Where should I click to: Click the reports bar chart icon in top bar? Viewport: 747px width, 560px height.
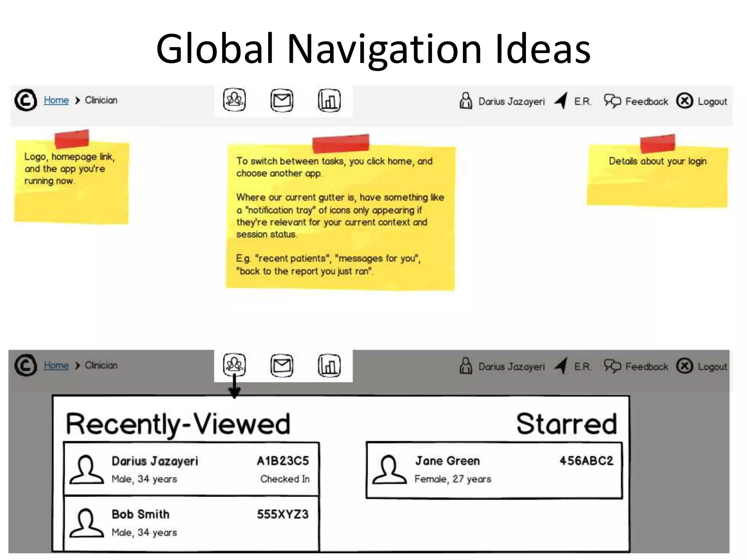click(x=329, y=101)
